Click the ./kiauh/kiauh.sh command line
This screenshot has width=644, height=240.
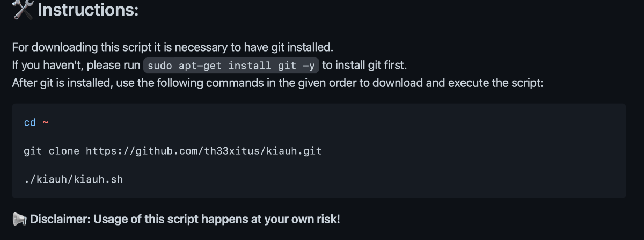click(x=74, y=179)
